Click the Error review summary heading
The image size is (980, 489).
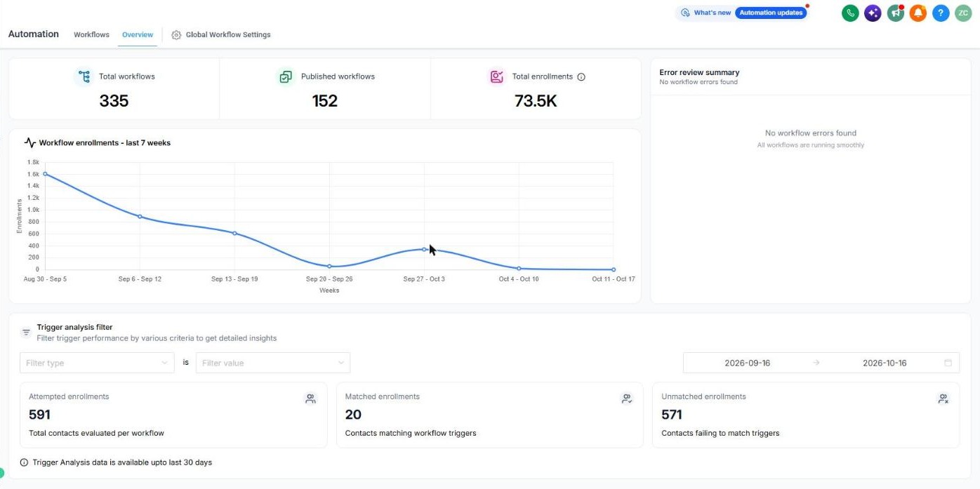[699, 72]
